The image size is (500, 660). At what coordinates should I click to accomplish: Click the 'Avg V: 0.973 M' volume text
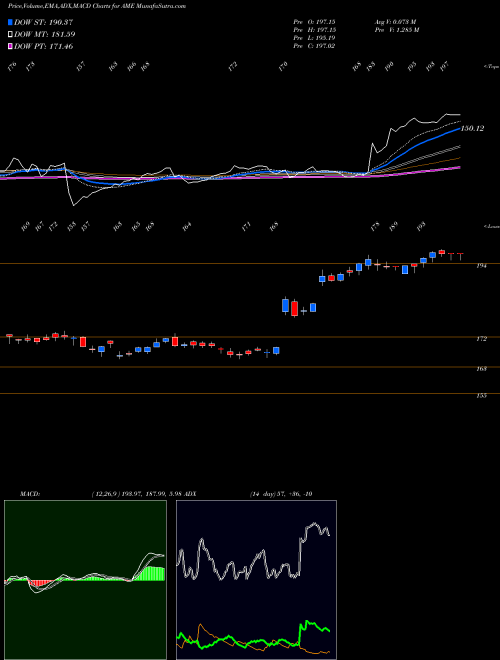click(x=395, y=22)
